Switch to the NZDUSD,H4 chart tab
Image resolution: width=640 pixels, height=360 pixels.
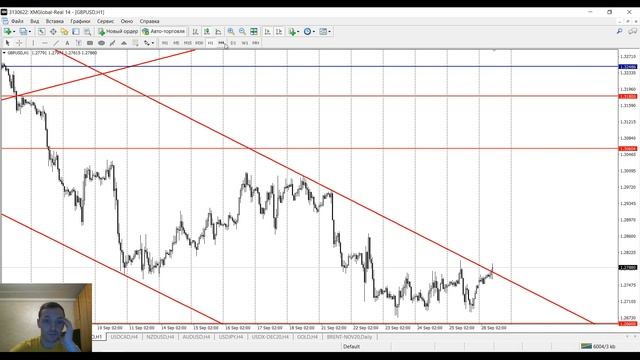click(x=160, y=337)
